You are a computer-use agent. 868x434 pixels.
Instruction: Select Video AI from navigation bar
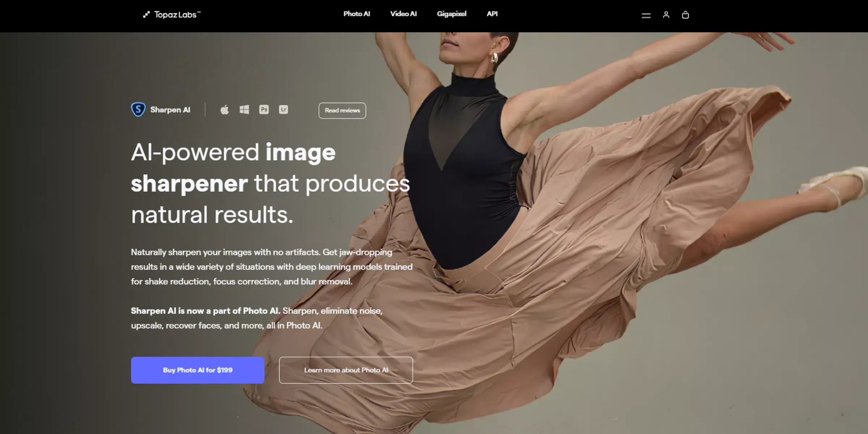pyautogui.click(x=403, y=14)
